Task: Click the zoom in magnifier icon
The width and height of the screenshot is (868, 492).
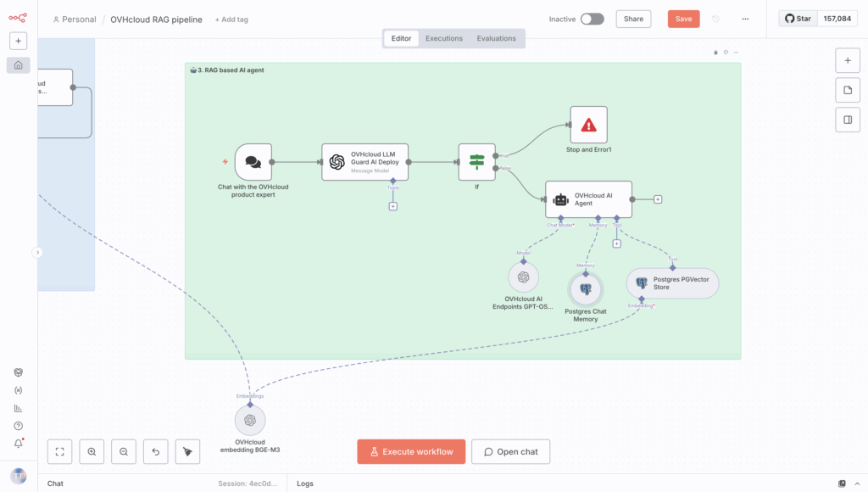Action: click(x=92, y=452)
